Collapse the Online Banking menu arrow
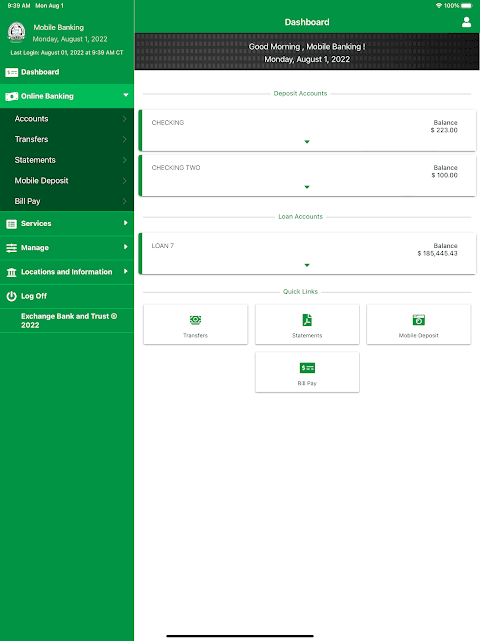Image resolution: width=480 pixels, height=641 pixels. (x=126, y=95)
